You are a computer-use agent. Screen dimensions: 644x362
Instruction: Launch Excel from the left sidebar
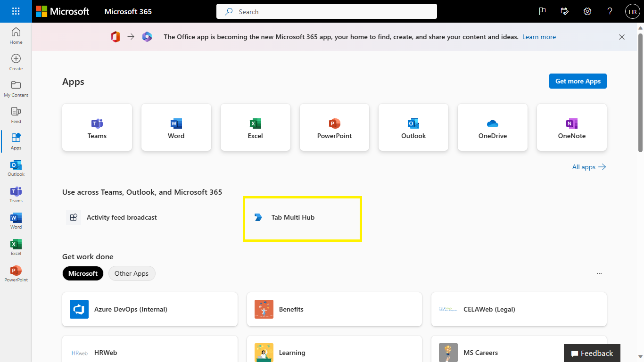pos(16,247)
